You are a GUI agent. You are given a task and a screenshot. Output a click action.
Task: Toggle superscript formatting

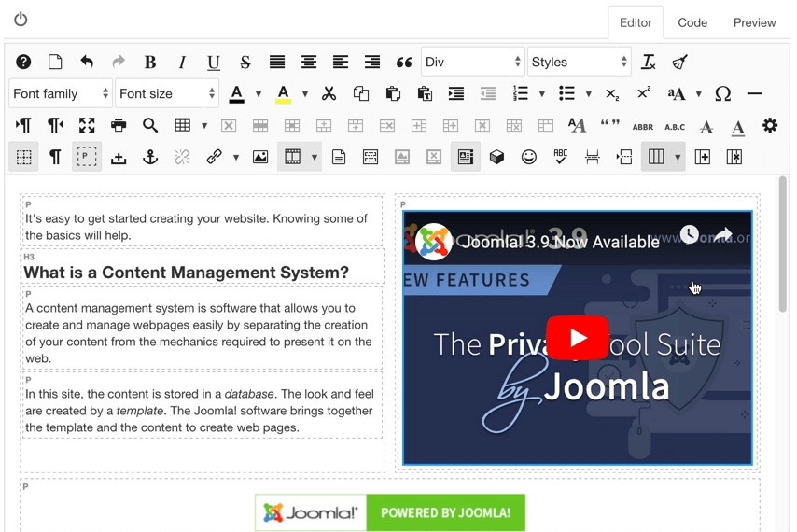pos(644,93)
